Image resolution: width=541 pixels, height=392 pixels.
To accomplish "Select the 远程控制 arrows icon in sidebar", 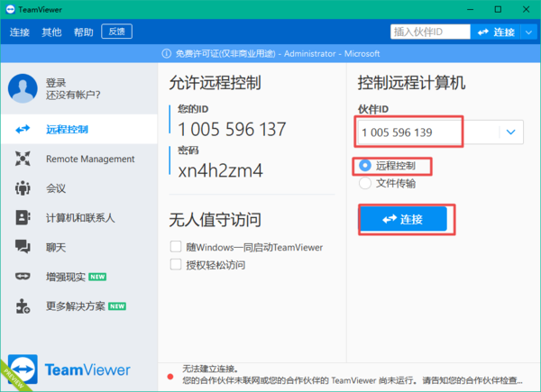I will click(x=23, y=129).
